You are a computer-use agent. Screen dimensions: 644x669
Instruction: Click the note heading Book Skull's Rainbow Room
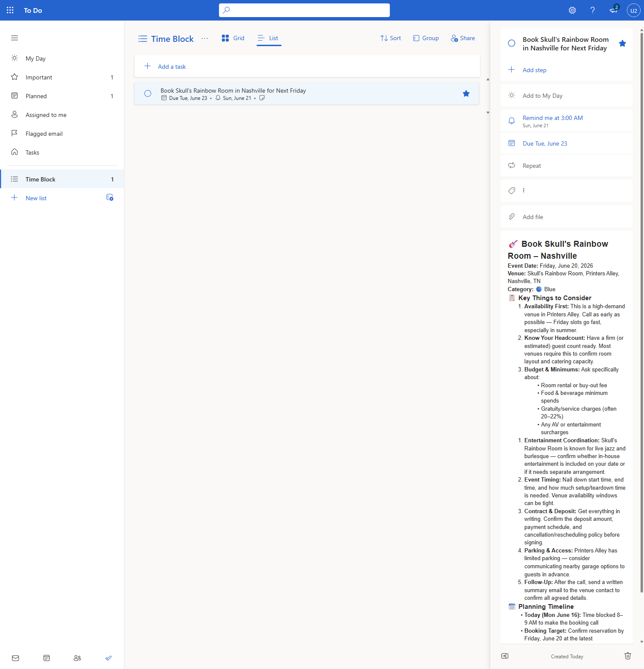(558, 250)
